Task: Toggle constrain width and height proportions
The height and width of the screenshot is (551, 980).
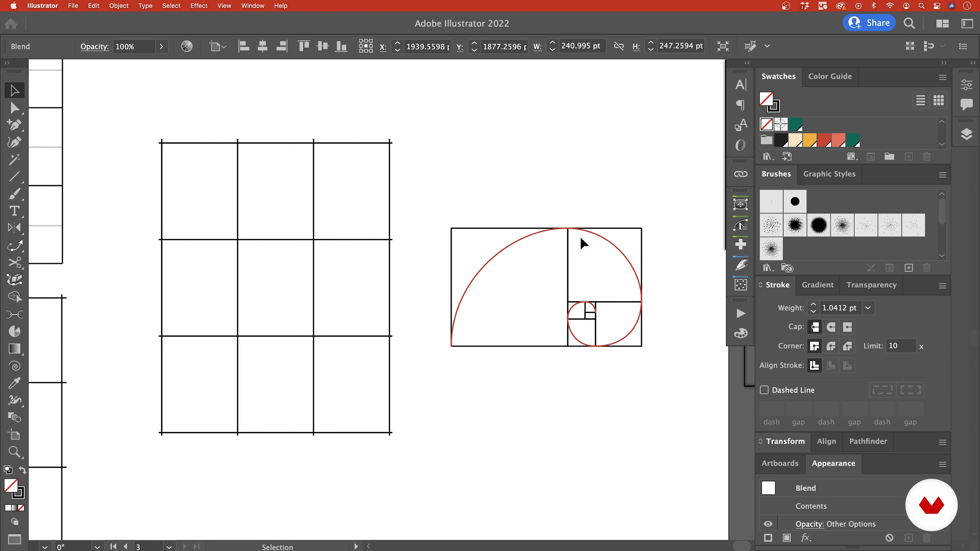Action: [x=619, y=46]
